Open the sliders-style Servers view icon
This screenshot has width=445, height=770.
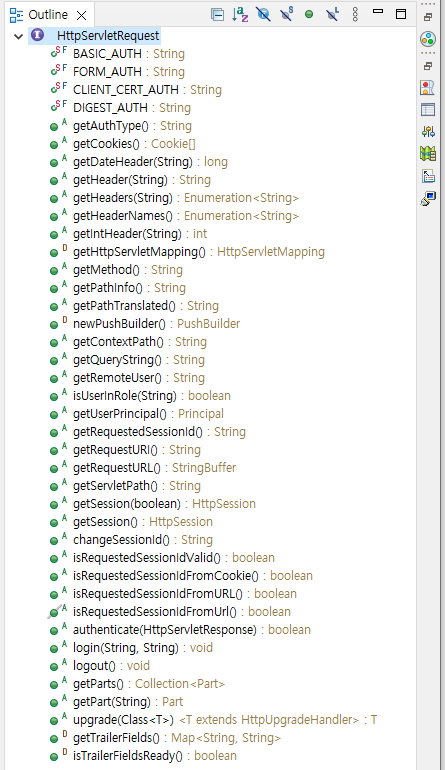tap(428, 131)
